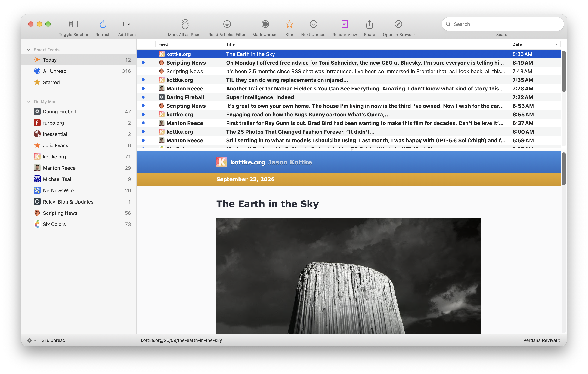The image size is (588, 374).
Task: Open the Share icon
Action: pyautogui.click(x=370, y=24)
